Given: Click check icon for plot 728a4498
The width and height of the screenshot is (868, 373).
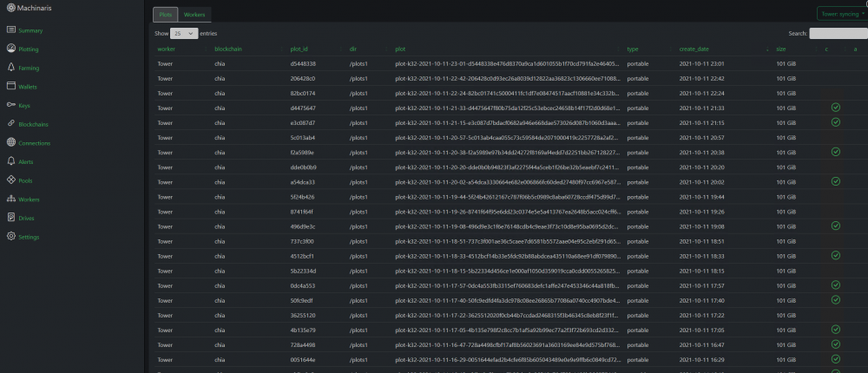Looking at the screenshot, I should [x=835, y=344].
